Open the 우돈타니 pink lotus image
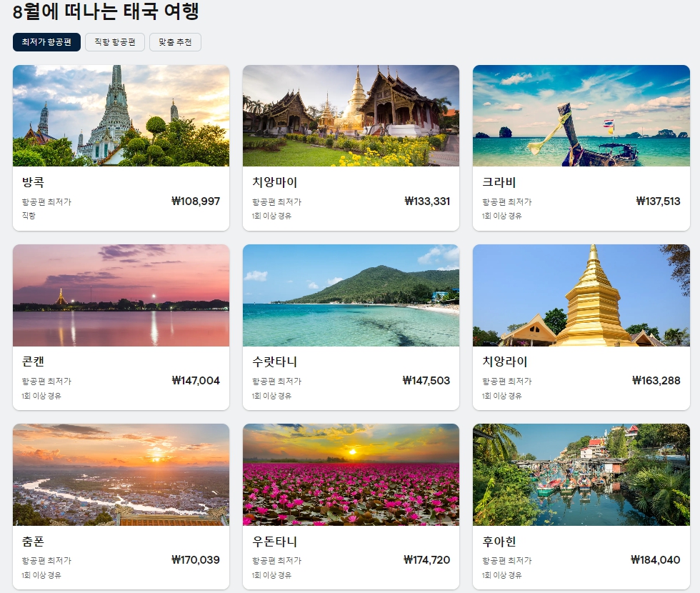Image resolution: width=700 pixels, height=593 pixels. (x=351, y=474)
